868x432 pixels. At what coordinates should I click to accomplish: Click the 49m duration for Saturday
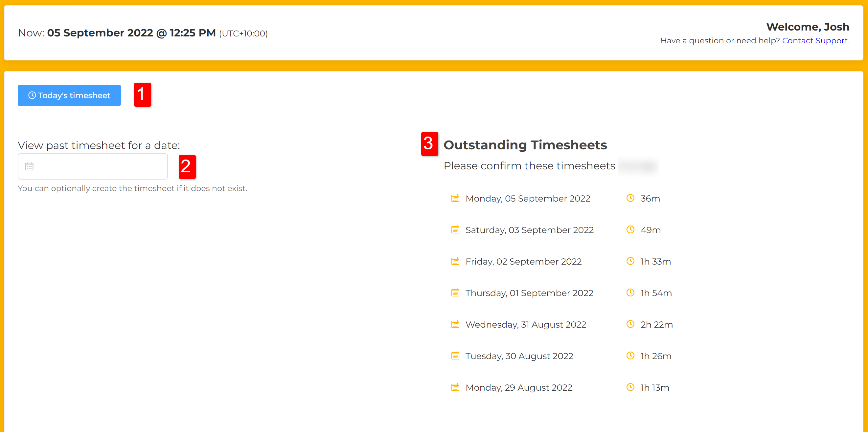coord(650,230)
